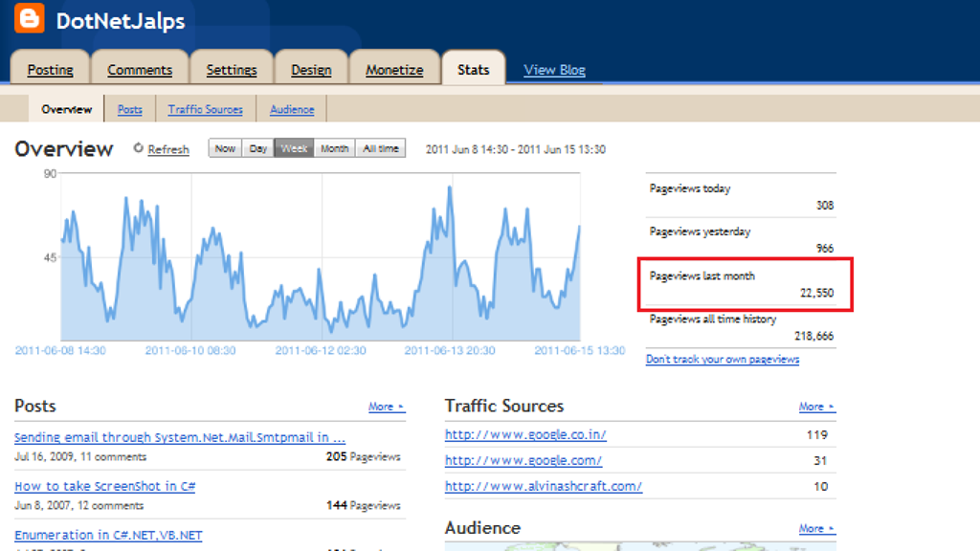Click the chart axis label 2011-06-12 02:30
The height and width of the screenshot is (551, 980).
(321, 350)
